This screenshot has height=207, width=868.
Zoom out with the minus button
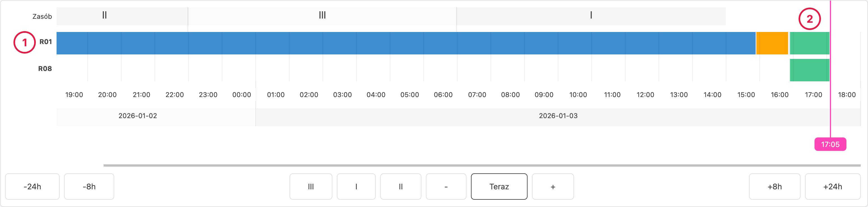tap(446, 187)
